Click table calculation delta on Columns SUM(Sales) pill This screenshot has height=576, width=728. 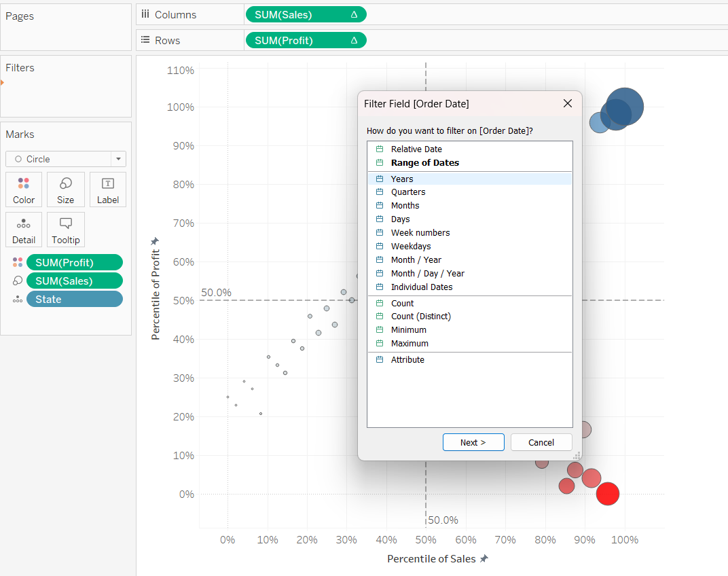[354, 15]
